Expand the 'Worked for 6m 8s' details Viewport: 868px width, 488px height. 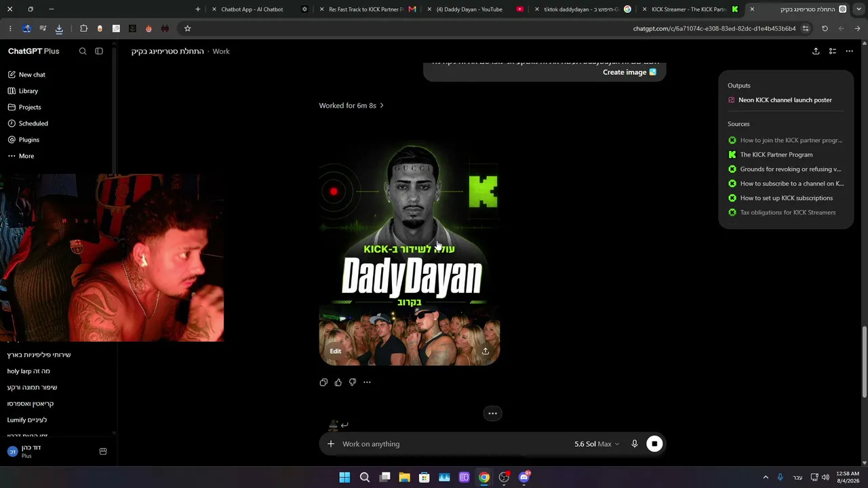[351, 106]
